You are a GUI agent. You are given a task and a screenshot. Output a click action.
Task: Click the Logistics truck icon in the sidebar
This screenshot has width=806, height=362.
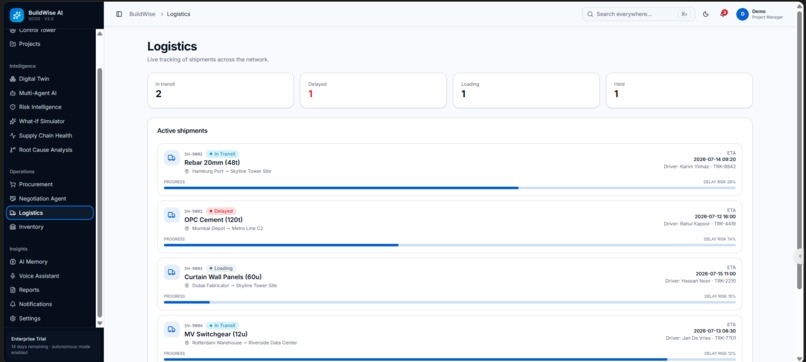click(13, 213)
